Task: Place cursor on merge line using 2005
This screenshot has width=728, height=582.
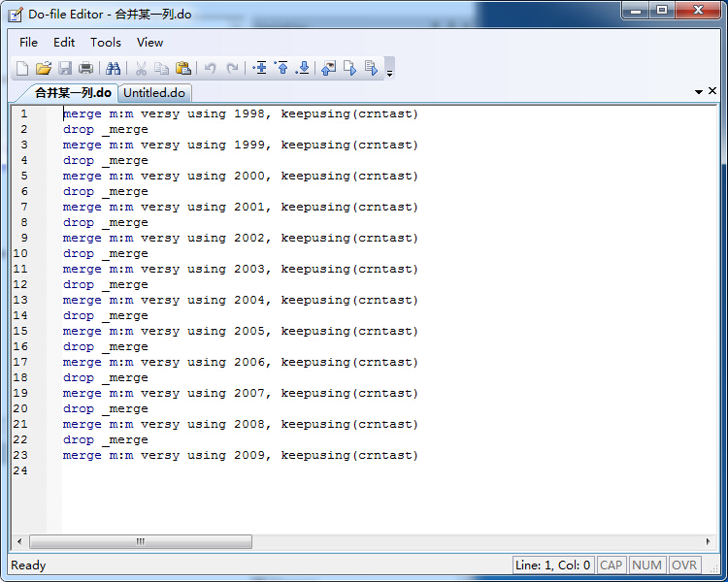Action: [x=241, y=331]
